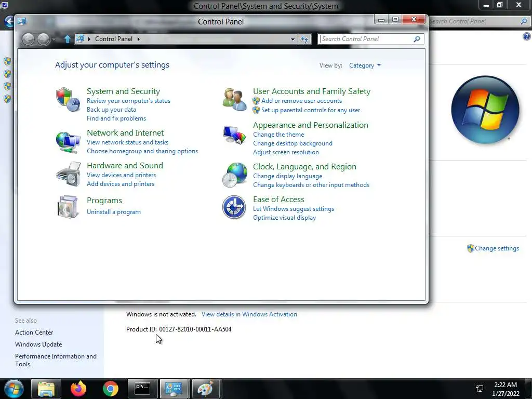Open Network and Internet category
Viewport: 532px width, 399px height.
point(125,132)
